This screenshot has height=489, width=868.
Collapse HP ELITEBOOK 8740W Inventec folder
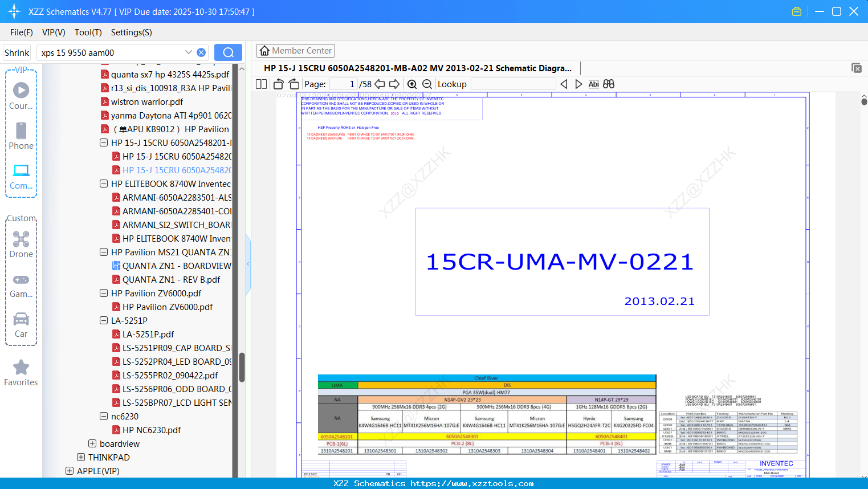tap(104, 184)
